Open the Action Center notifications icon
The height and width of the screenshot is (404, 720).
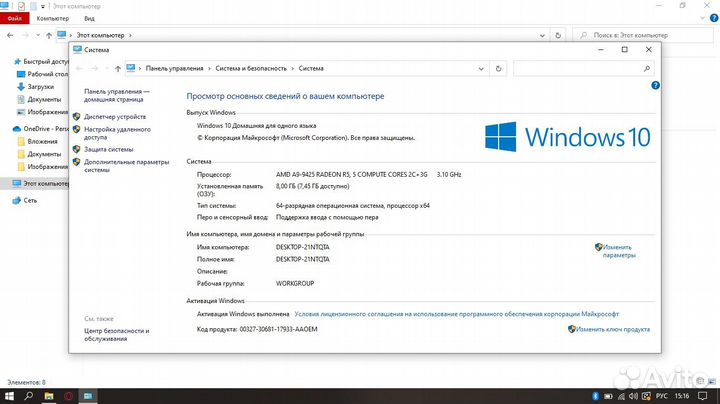pos(703,396)
